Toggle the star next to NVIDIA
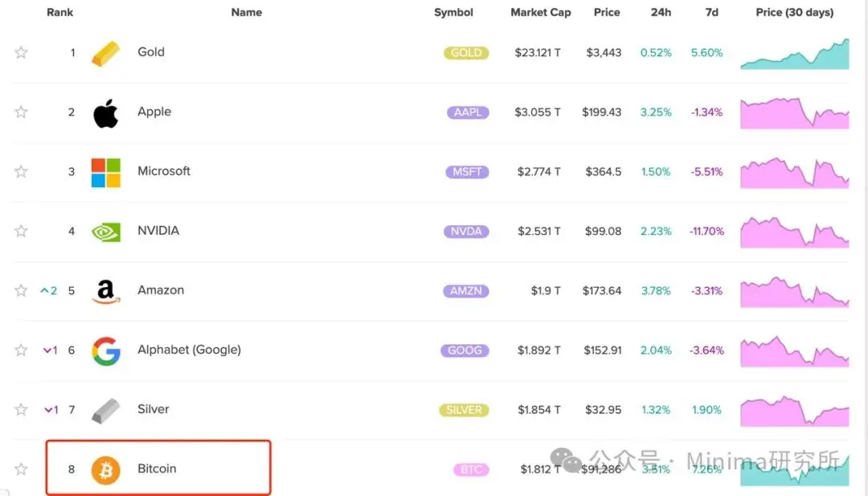 [21, 232]
